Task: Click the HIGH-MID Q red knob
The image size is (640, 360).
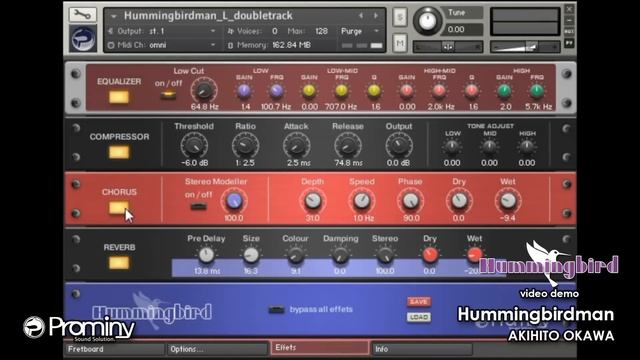Action: coord(472,91)
